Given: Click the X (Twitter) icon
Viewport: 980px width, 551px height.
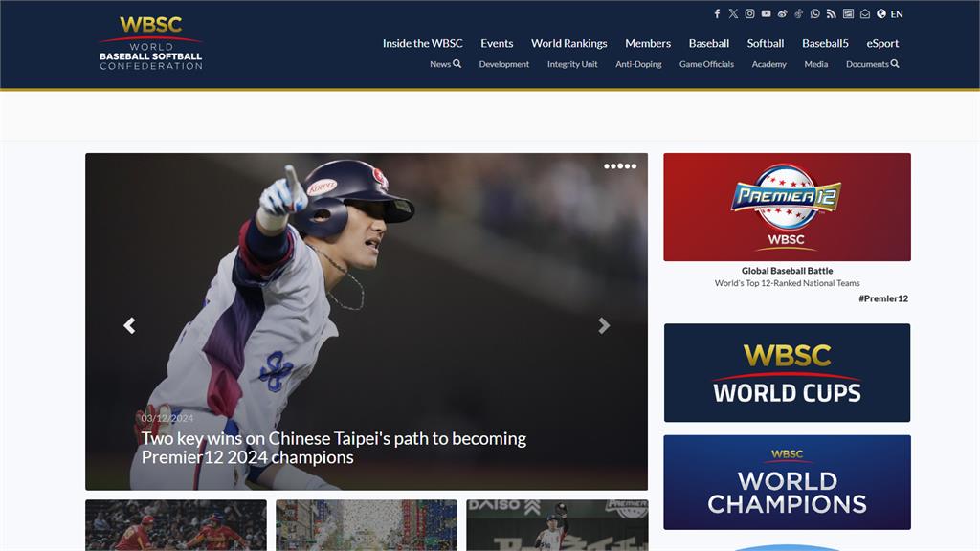Looking at the screenshot, I should (733, 14).
